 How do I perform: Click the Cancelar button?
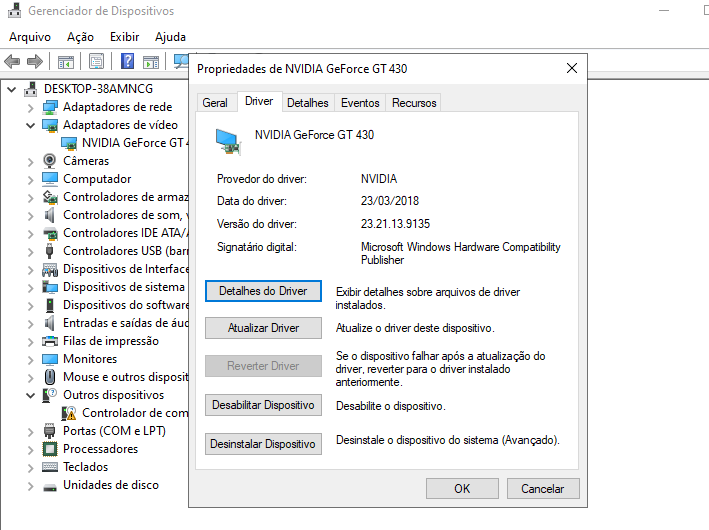click(x=543, y=489)
